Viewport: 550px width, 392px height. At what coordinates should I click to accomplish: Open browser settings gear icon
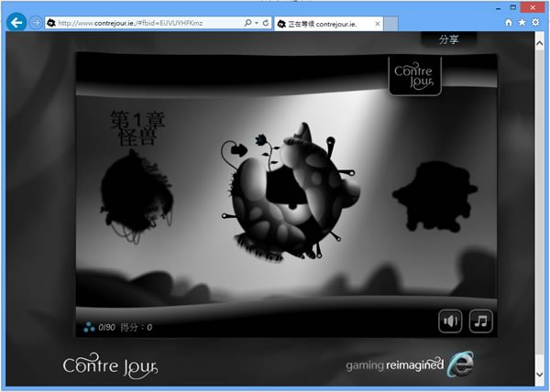(x=535, y=21)
